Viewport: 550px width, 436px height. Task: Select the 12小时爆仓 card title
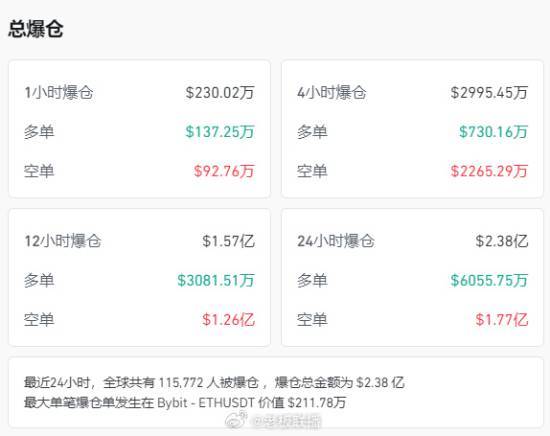pos(63,241)
